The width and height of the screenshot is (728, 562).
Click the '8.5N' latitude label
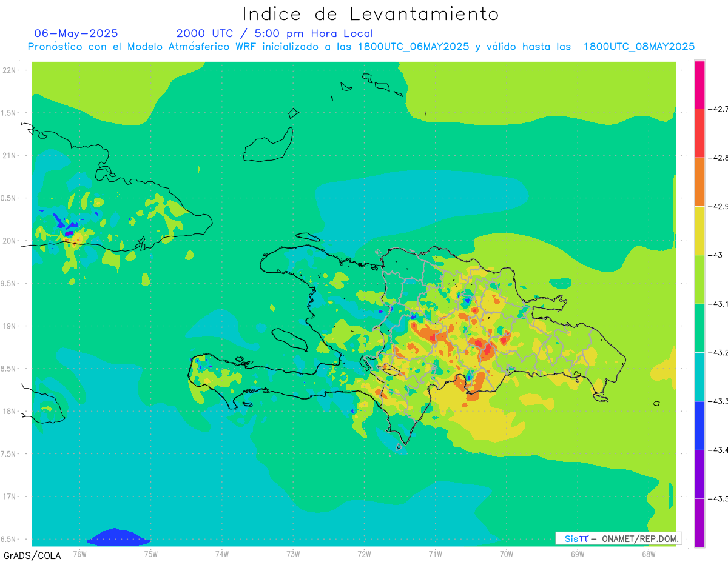pyautogui.click(x=8, y=369)
